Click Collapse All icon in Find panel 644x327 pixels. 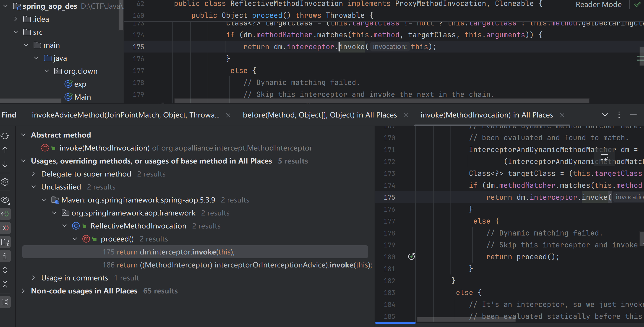[x=5, y=284]
